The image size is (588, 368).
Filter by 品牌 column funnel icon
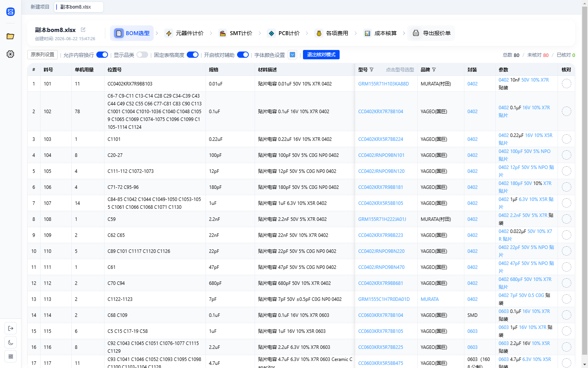(x=434, y=69)
